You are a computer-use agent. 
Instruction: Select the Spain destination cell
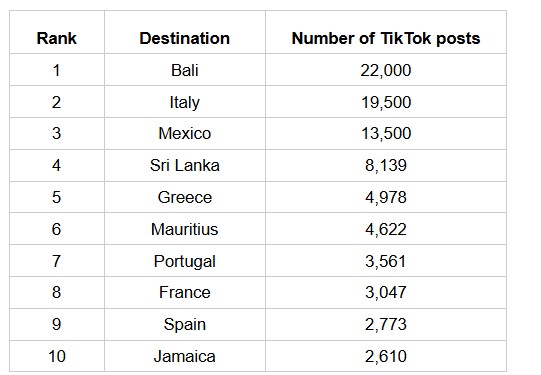click(x=185, y=324)
